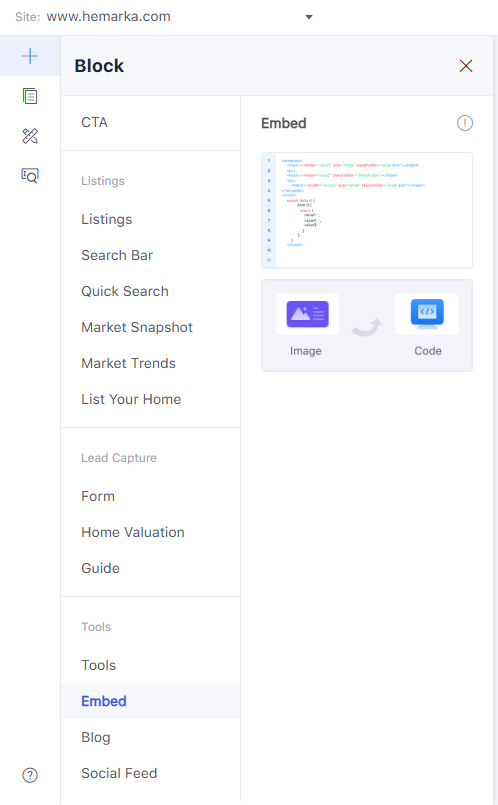Screen dimensions: 498x805
Task: Click the Embed info exclamation icon
Action: 465,123
